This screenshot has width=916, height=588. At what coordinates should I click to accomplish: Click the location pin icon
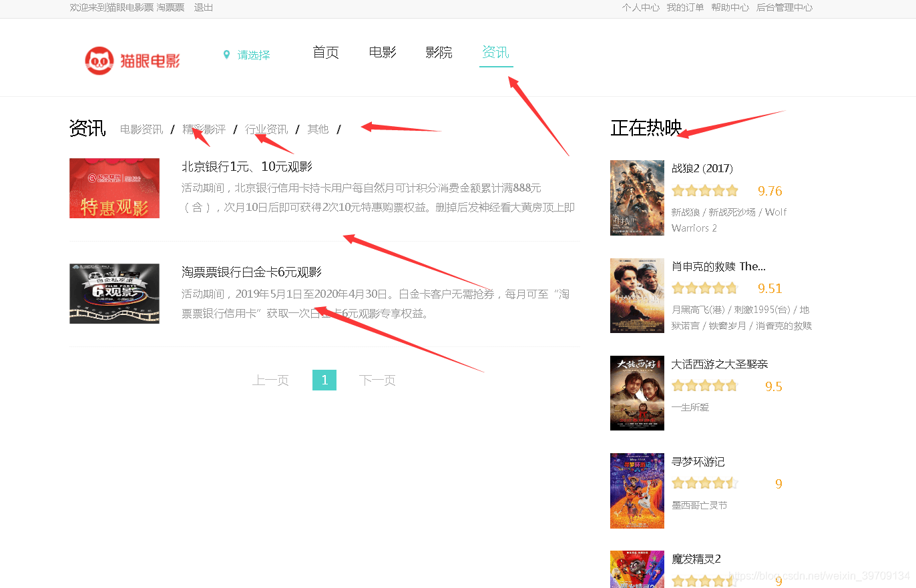pos(226,55)
